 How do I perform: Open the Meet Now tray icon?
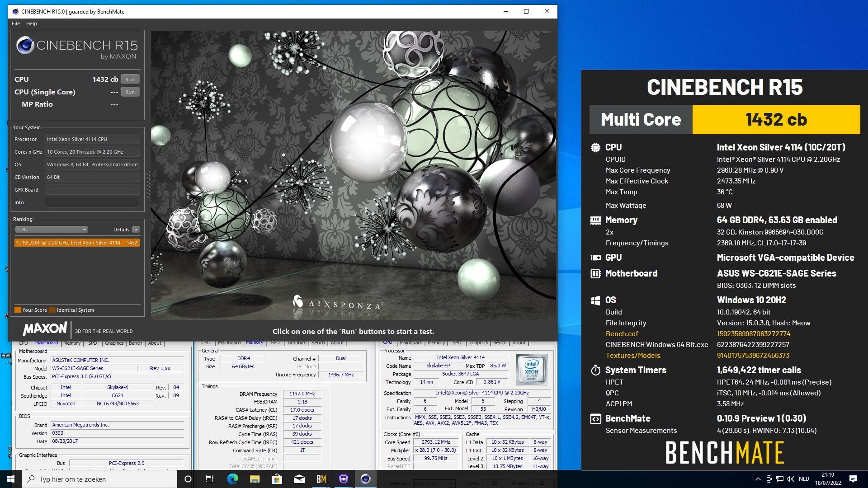769,479
